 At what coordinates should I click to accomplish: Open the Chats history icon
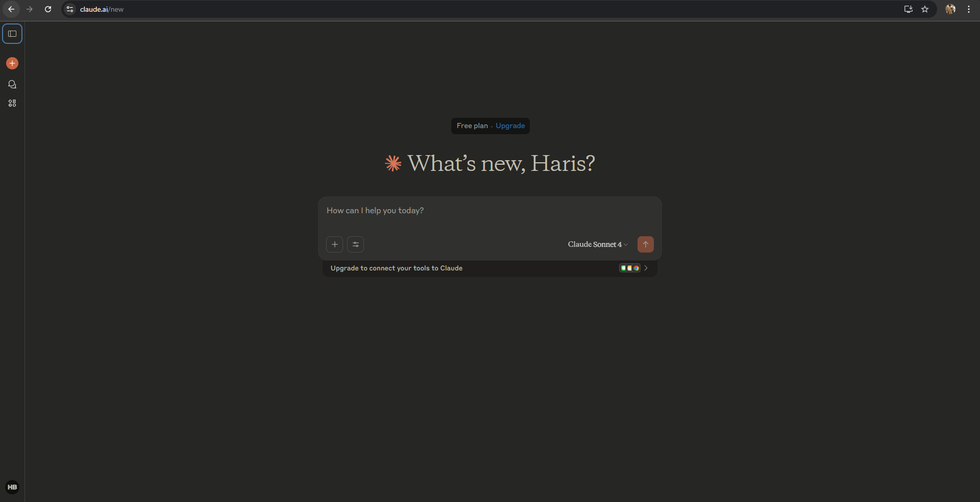click(12, 84)
